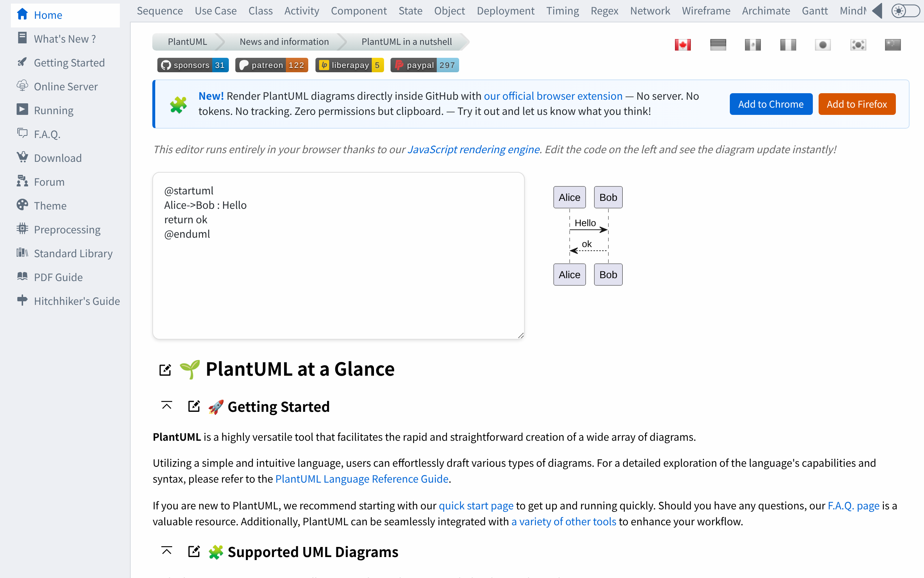Viewport: 924px width, 578px height.
Task: Click the Running play icon
Action: click(x=22, y=109)
